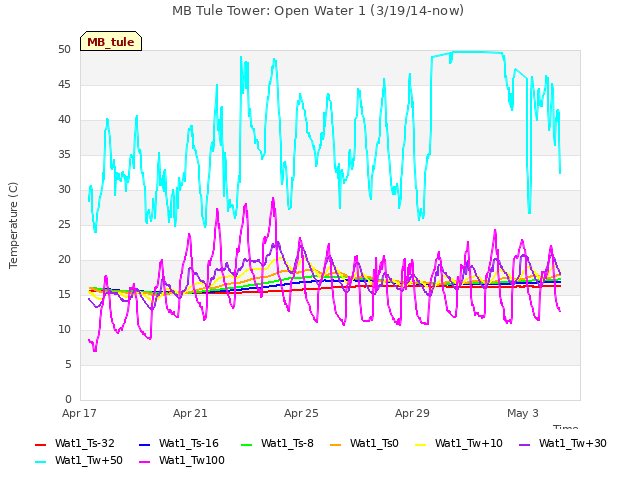Toggle the Wat1_Tw+30 legend entry
Screen dimensions: 640x480
coord(562,444)
